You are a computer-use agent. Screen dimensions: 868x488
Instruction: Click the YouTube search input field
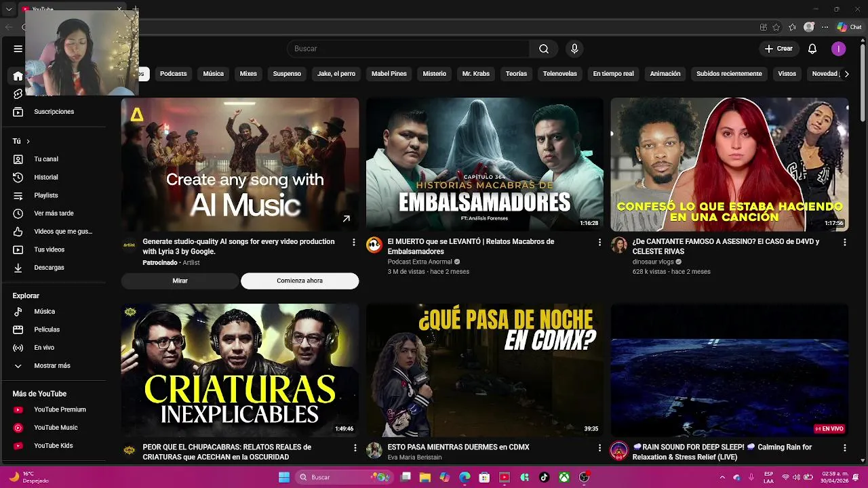tap(408, 49)
